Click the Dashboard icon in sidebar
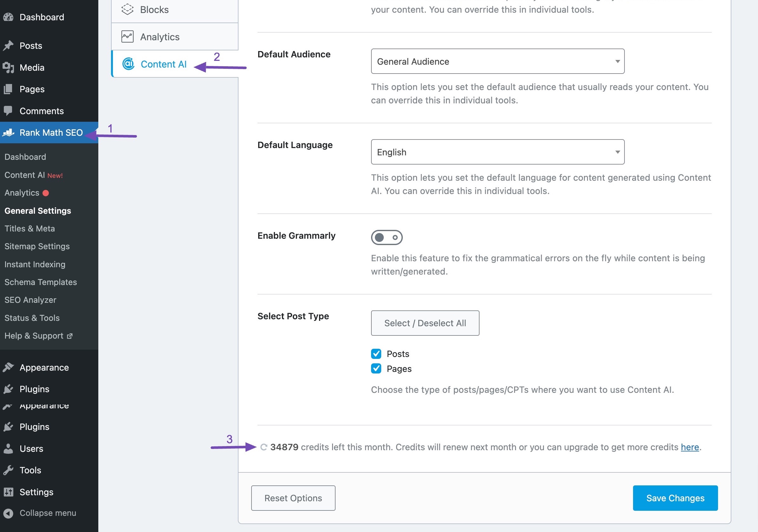 [x=9, y=16]
